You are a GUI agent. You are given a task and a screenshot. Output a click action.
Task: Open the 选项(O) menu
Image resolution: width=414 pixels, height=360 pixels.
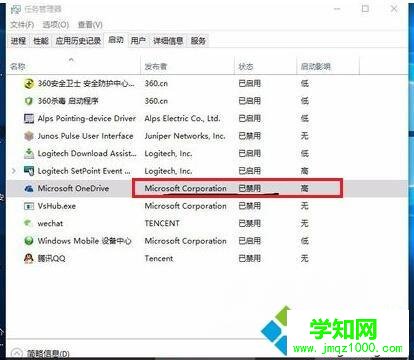click(56, 25)
